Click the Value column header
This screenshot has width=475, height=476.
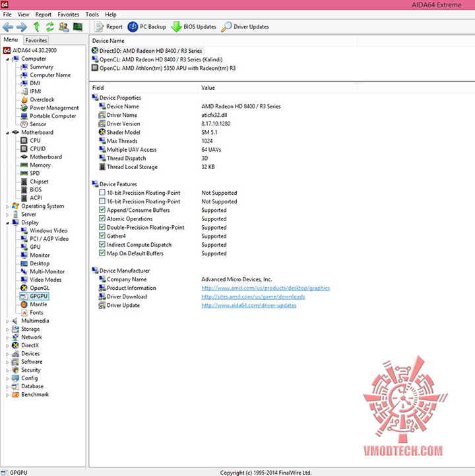[x=278, y=88]
